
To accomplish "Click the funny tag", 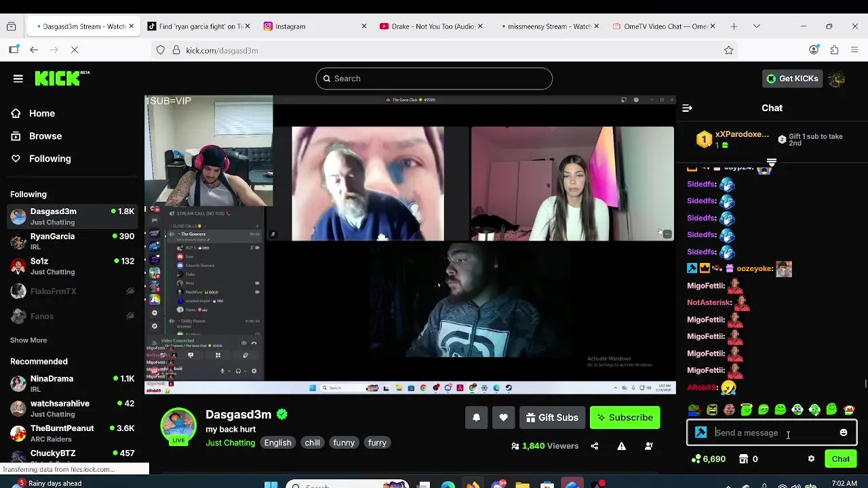I will (x=344, y=443).
